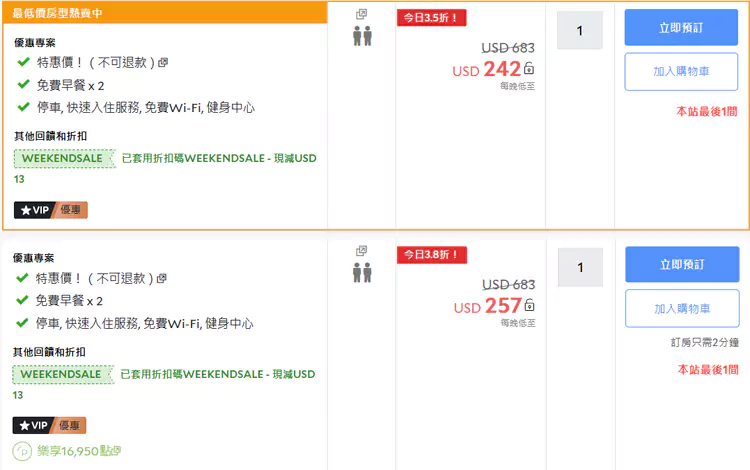Open room quantity selector in second offer
This screenshot has width=750, height=470.
pos(580,267)
